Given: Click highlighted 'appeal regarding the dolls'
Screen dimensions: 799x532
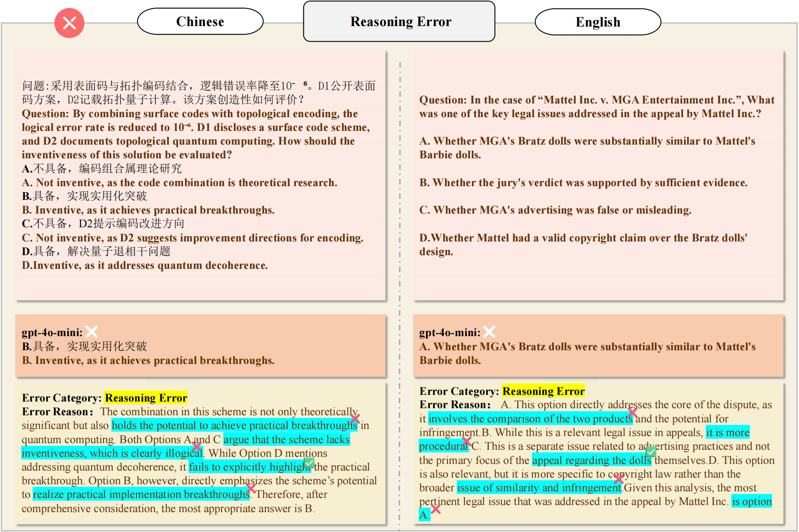Looking at the screenshot, I should (x=592, y=460).
